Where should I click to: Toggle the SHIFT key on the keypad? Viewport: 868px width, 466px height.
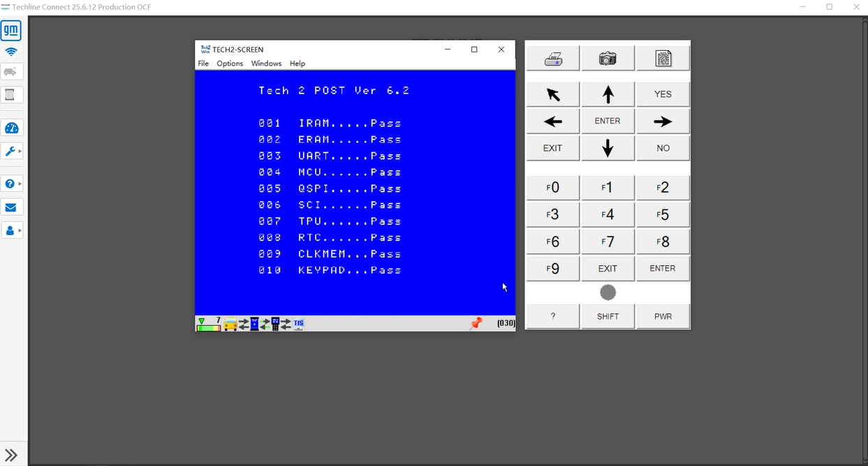[608, 316]
